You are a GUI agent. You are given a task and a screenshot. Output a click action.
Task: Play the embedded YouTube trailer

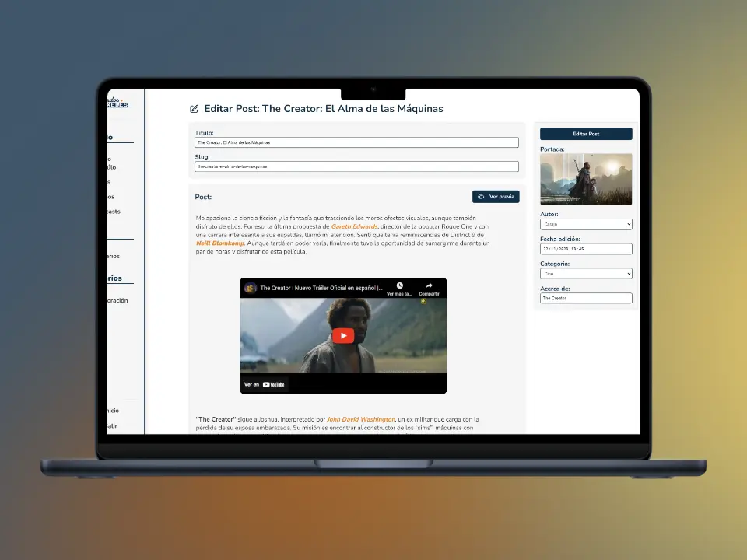343,336
